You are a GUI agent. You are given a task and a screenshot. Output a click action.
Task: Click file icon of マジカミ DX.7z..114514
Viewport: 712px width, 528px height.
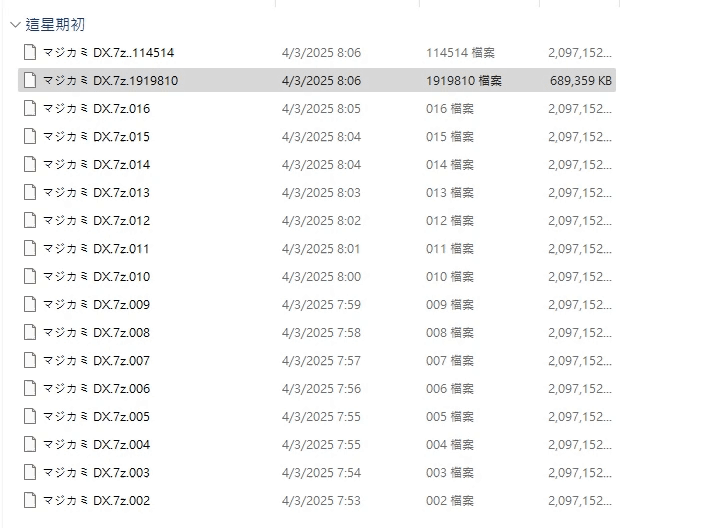[x=30, y=52]
